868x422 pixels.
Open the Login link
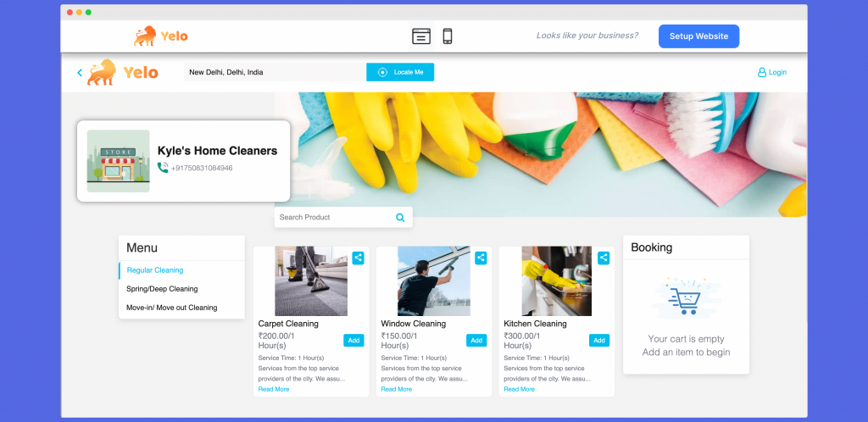pyautogui.click(x=772, y=73)
